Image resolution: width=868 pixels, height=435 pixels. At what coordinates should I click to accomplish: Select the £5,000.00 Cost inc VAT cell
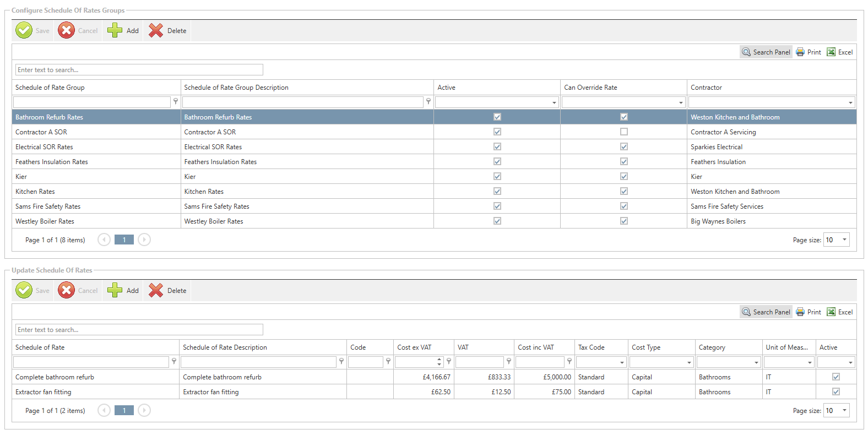pos(544,377)
